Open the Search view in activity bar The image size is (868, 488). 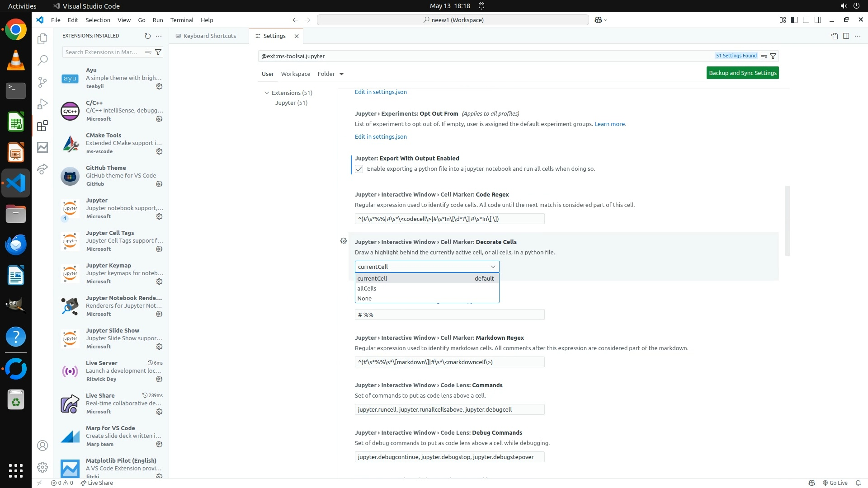(x=42, y=60)
